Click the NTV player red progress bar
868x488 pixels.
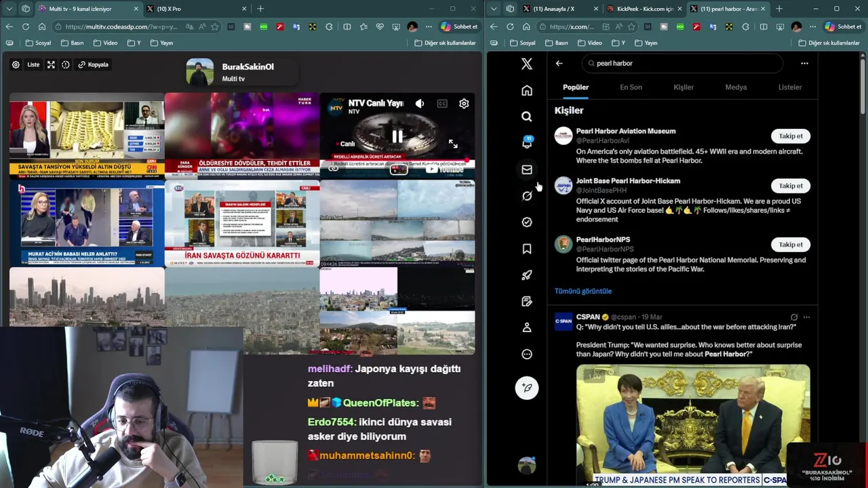397,161
